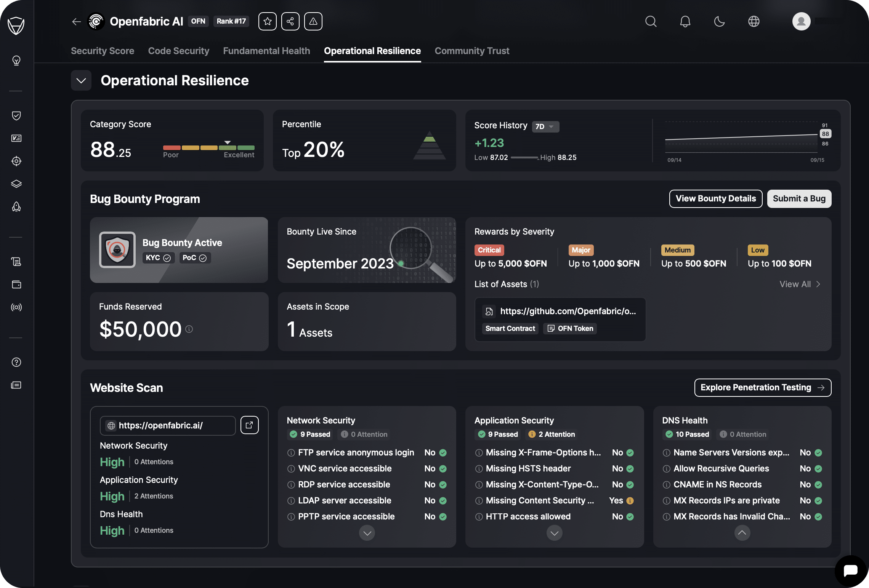Screen dimensions: 869x588
Task: Go back with the left arrow
Action: [77, 22]
